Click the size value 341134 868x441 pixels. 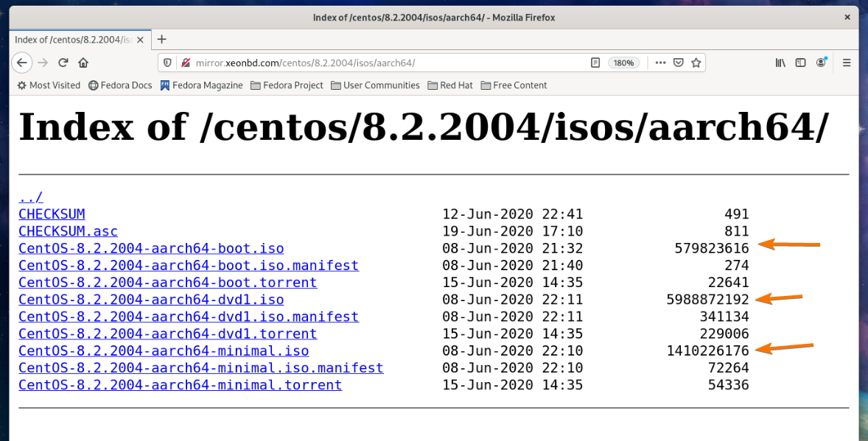(724, 317)
